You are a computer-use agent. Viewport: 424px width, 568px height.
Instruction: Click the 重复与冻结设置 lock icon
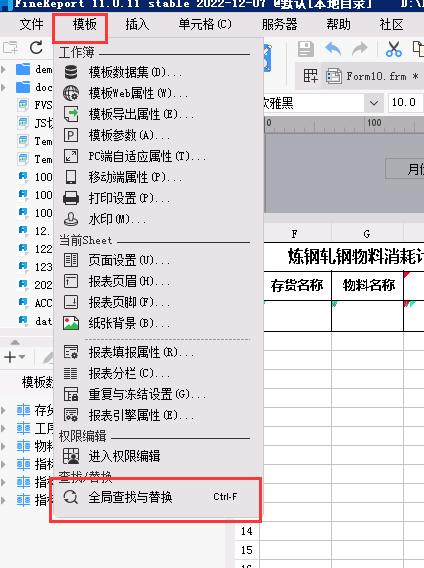[x=71, y=394]
